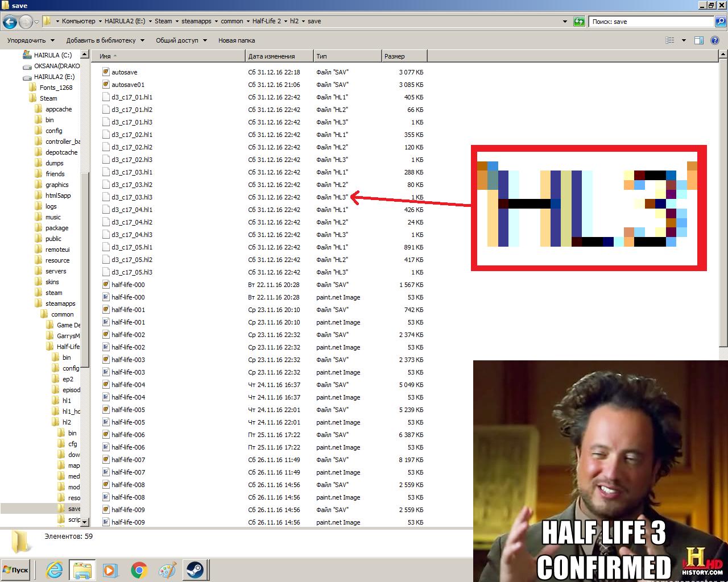Screen dimensions: 728x582
Task: Select file d3_c17_04.hl2
Action: click(x=132, y=222)
